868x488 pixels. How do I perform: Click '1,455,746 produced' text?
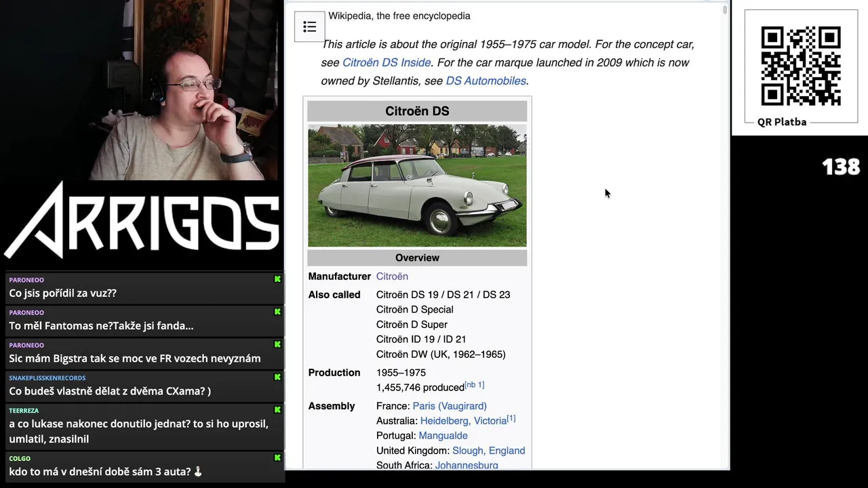420,388
